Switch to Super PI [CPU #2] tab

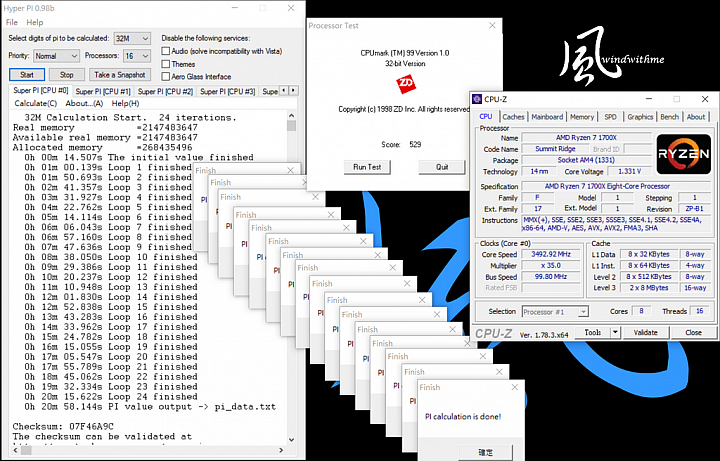[x=165, y=91]
